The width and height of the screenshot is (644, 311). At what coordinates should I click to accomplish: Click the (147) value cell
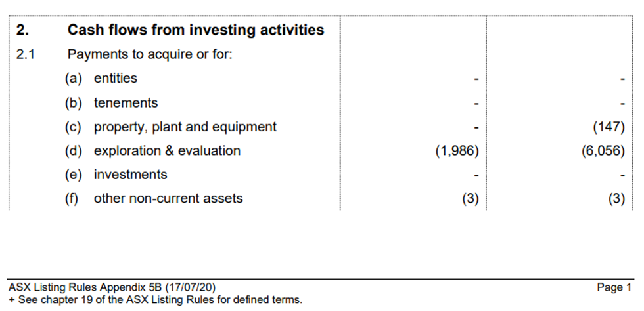(608, 127)
